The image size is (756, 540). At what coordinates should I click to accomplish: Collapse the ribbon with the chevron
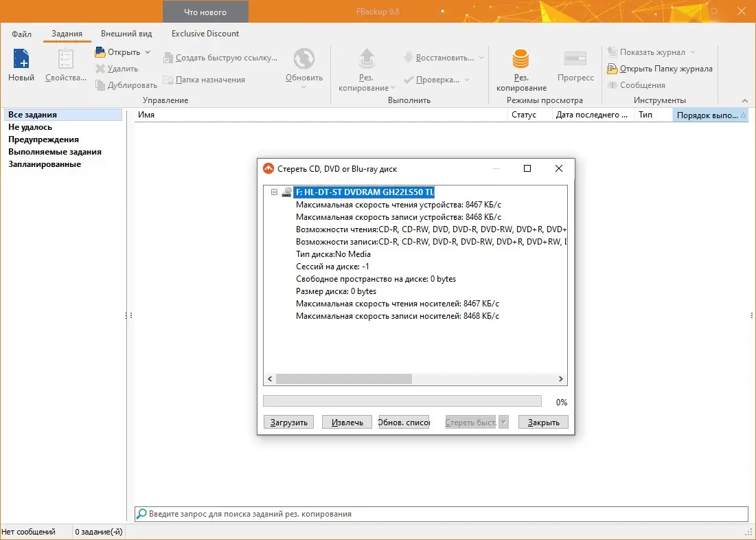click(745, 101)
